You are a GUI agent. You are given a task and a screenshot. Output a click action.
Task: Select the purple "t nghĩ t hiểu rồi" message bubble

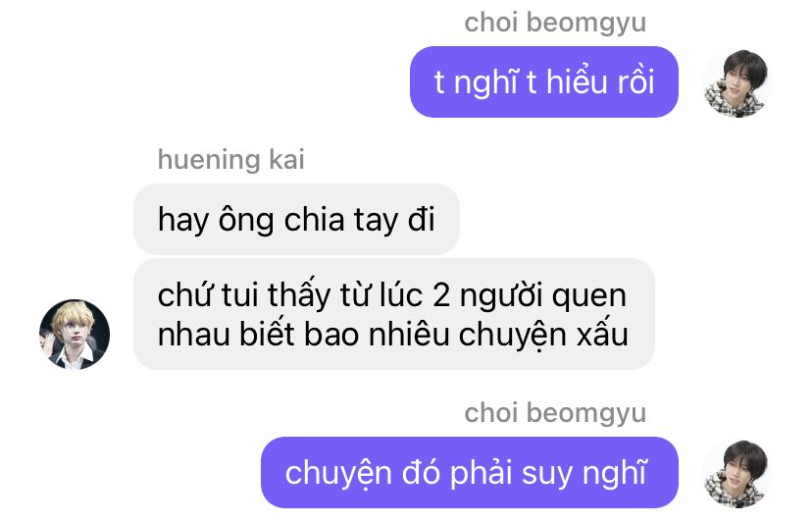(x=543, y=81)
